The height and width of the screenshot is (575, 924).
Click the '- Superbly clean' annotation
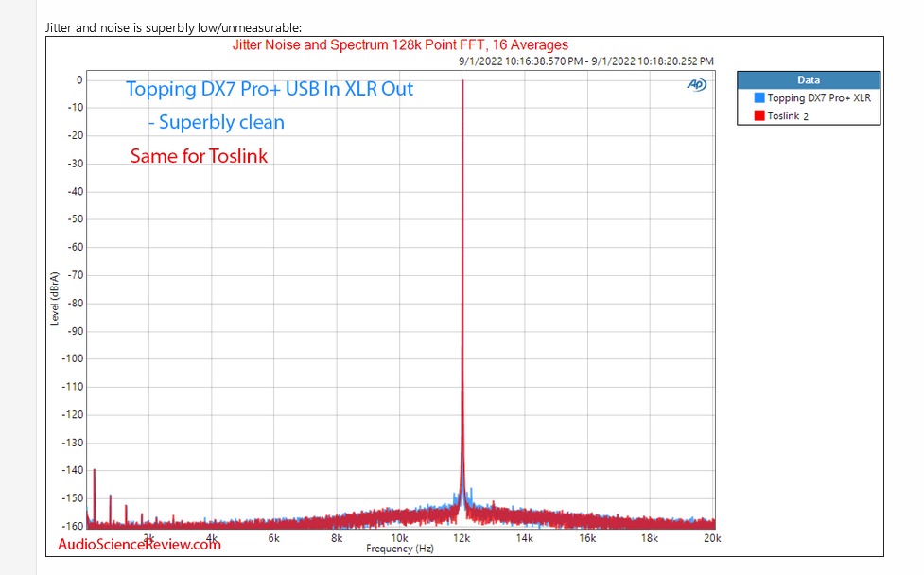(217, 122)
